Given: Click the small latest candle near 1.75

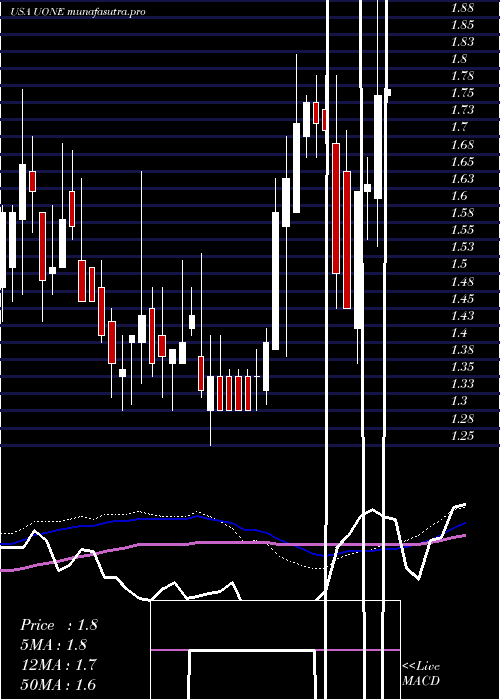Looking at the screenshot, I should point(388,92).
